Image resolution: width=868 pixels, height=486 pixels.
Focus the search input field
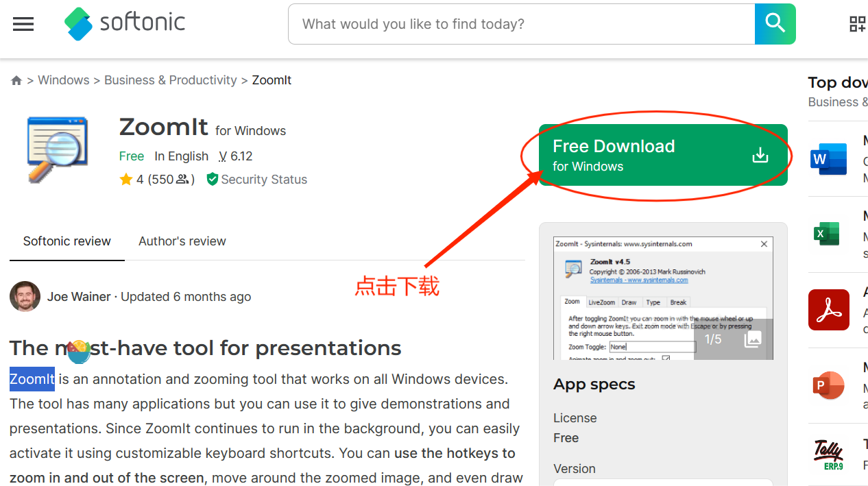click(522, 24)
